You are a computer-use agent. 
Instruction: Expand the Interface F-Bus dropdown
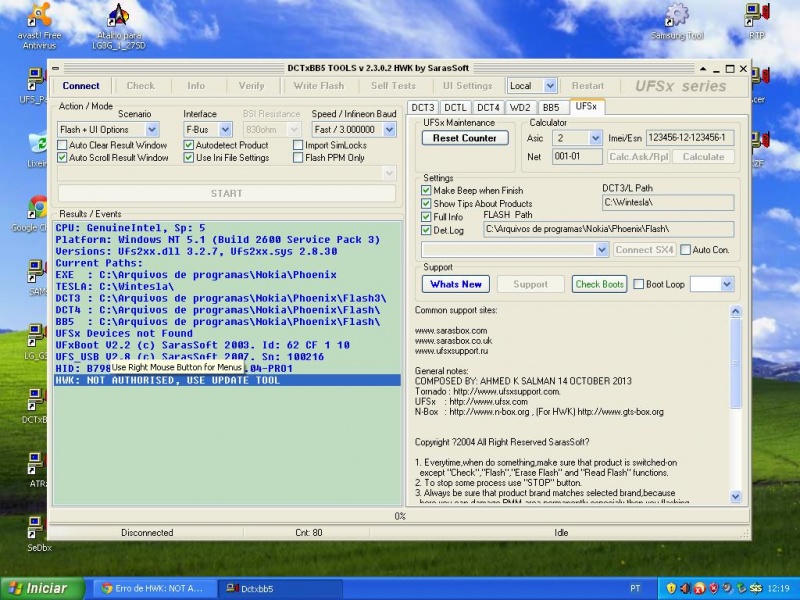(226, 130)
